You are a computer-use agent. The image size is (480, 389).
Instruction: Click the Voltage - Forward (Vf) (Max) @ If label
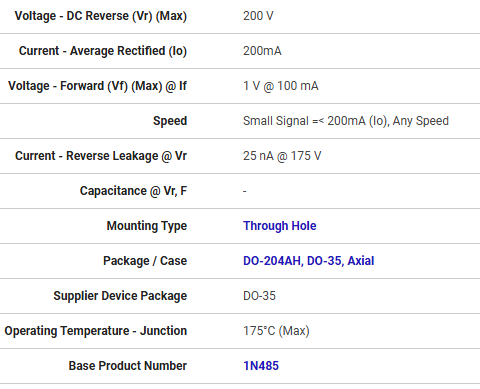[x=97, y=86]
